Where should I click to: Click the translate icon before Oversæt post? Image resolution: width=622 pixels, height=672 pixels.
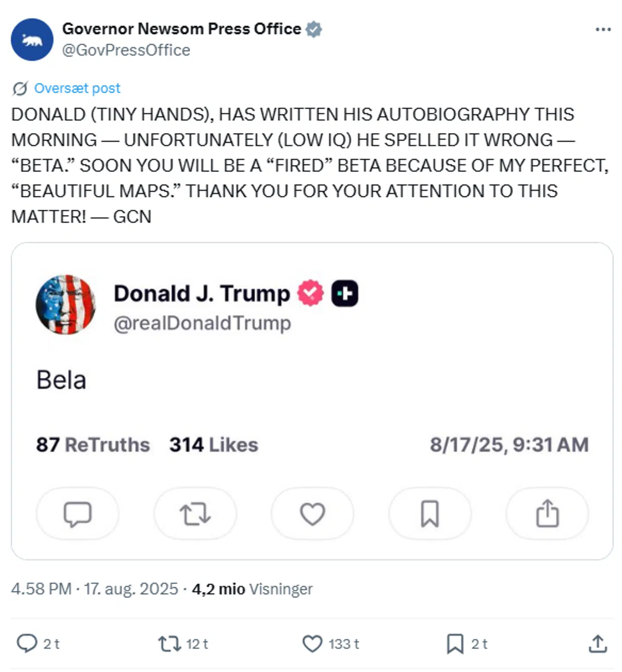19,88
